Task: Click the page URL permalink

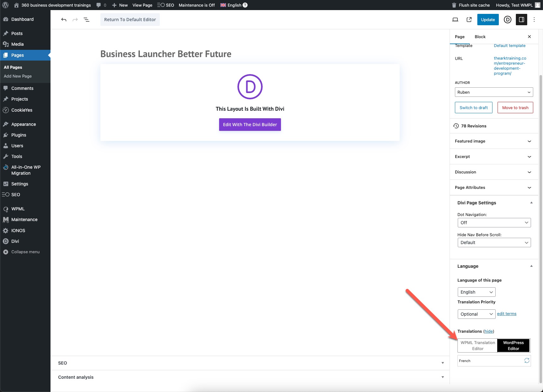Action: (x=510, y=66)
